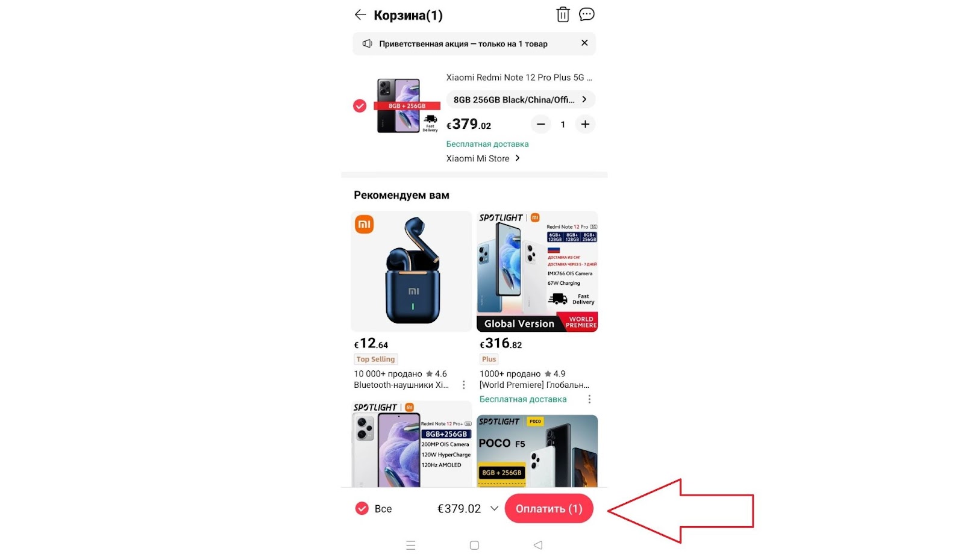Uncheck the Xiaomi Redmi Note 12 item
The height and width of the screenshot is (560, 964).
pos(360,106)
